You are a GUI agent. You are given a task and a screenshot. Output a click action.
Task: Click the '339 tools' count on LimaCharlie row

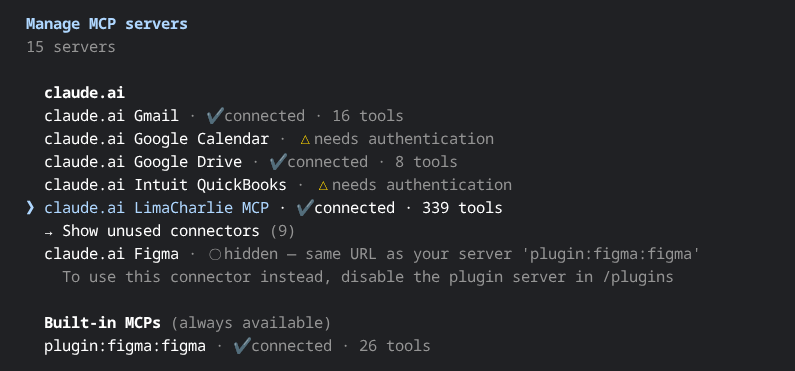click(462, 208)
